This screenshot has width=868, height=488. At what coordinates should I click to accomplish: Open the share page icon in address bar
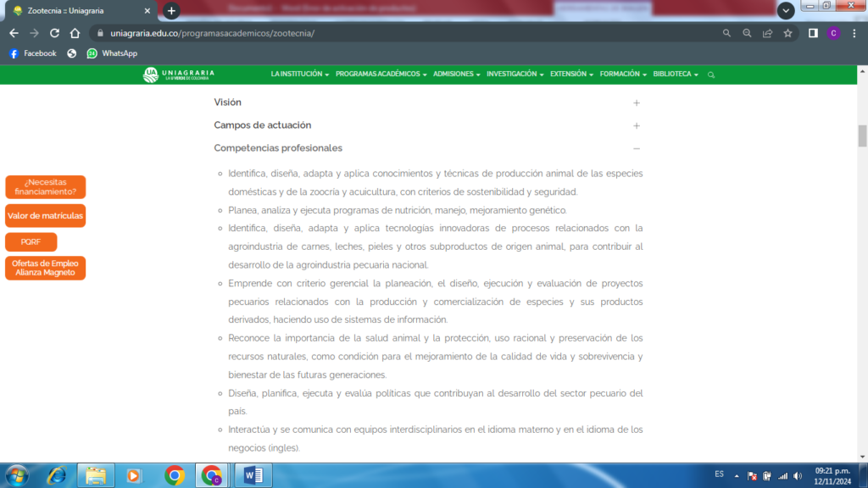click(767, 33)
